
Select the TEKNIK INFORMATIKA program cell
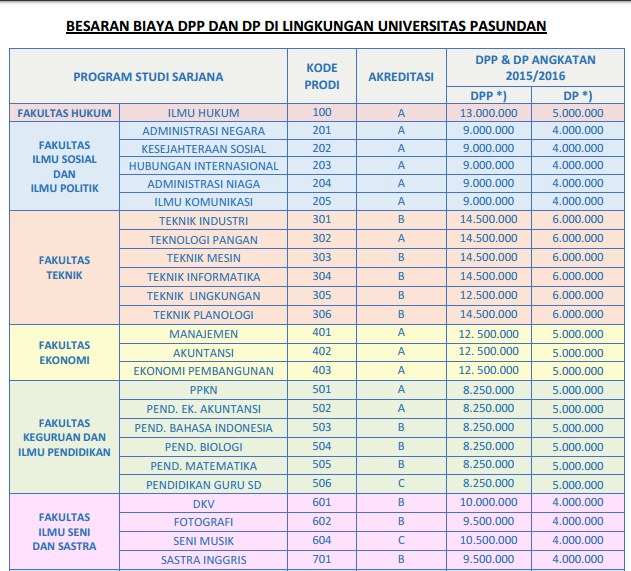click(203, 277)
